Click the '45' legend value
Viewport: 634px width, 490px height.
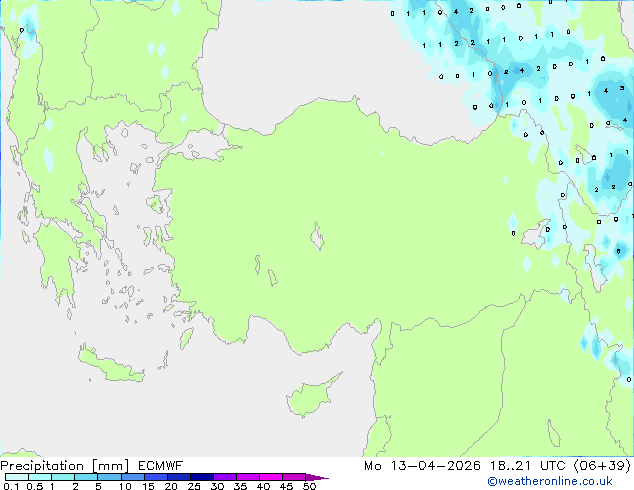pyautogui.click(x=286, y=486)
